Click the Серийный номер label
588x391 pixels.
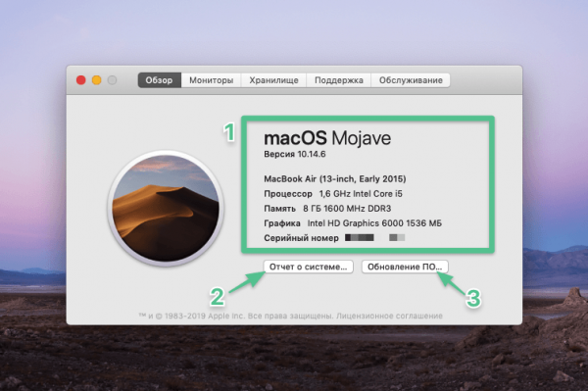pos(301,238)
